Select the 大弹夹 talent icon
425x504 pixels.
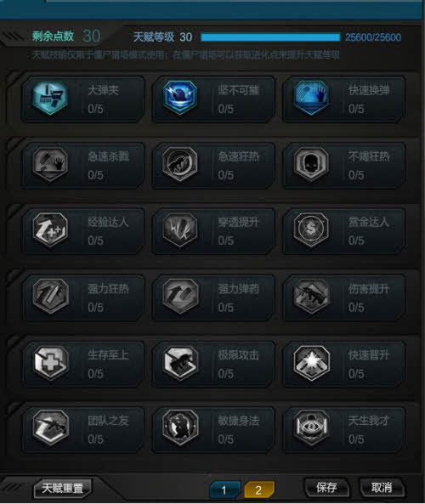pos(50,98)
